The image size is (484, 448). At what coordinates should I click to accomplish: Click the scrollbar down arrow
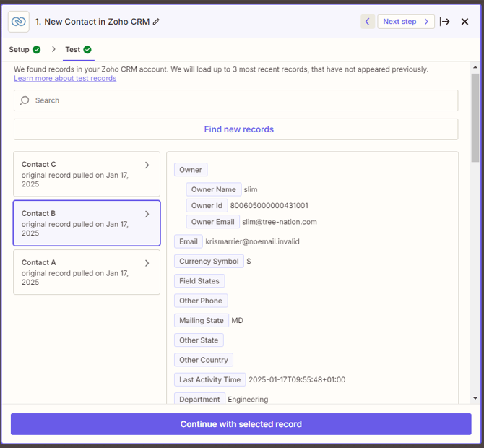(475, 398)
